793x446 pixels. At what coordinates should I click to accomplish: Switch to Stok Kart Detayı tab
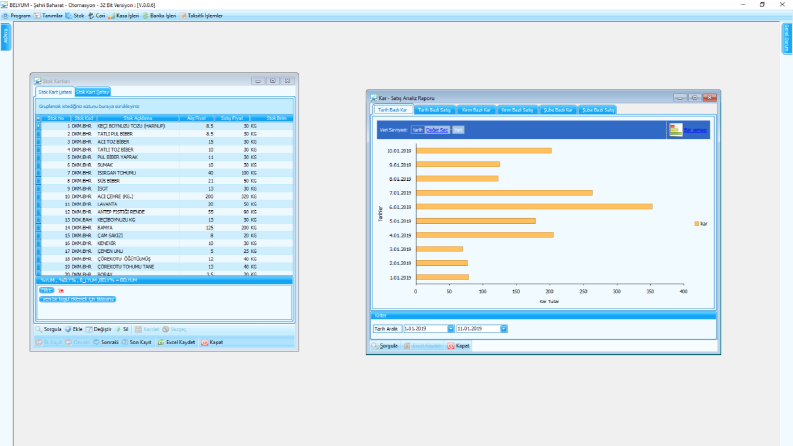point(93,92)
